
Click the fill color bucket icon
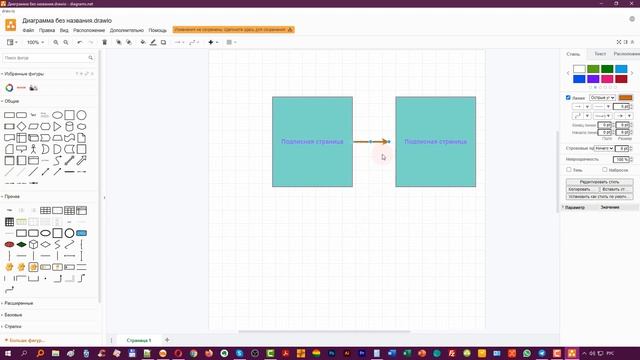142,42
